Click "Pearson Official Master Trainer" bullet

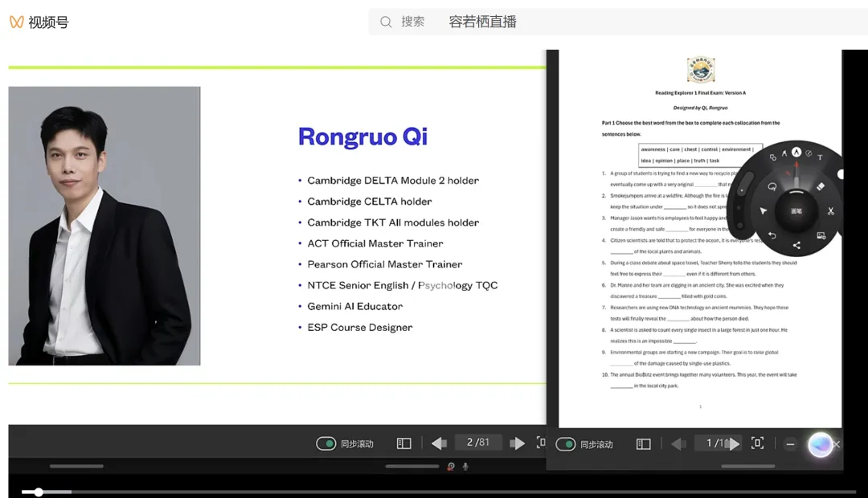[x=385, y=264]
